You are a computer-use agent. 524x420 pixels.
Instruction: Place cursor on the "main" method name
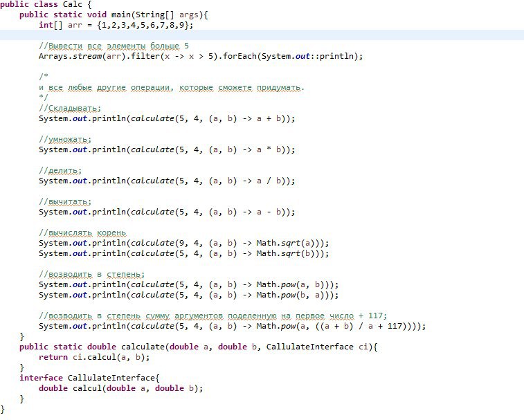[x=120, y=15]
